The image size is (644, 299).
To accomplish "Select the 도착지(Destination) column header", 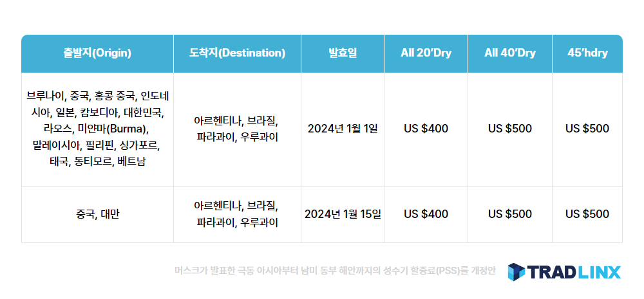I will 238,53.
